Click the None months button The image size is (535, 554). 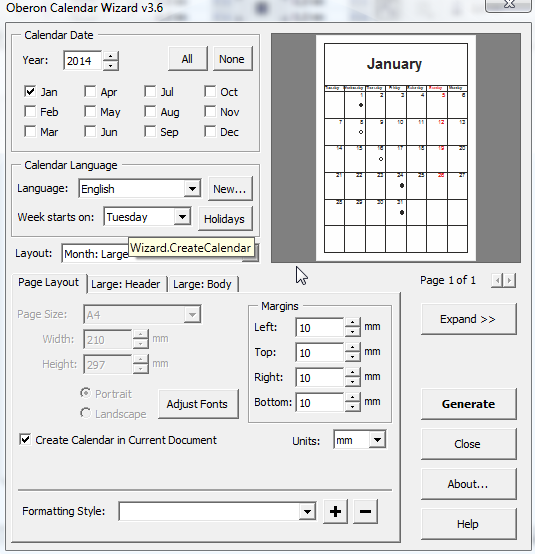(x=232, y=59)
